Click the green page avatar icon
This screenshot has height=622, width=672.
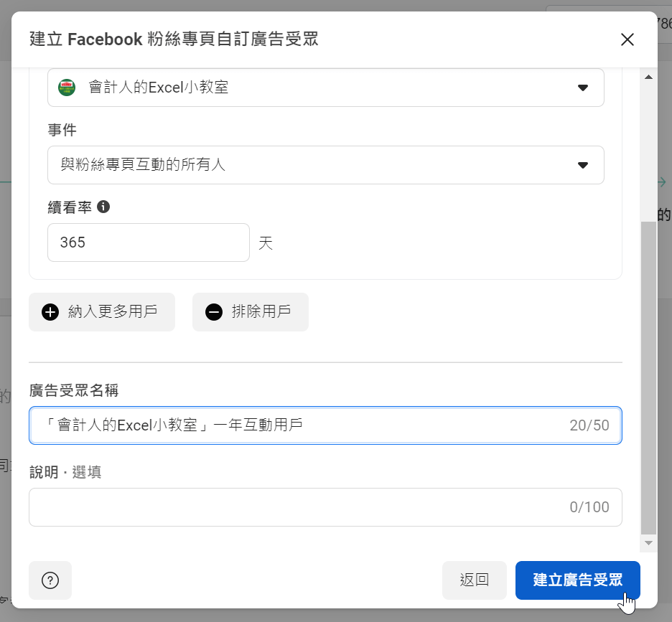click(67, 88)
